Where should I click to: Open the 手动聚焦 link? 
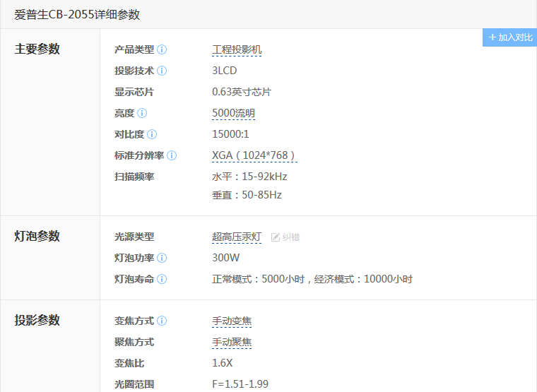click(232, 343)
